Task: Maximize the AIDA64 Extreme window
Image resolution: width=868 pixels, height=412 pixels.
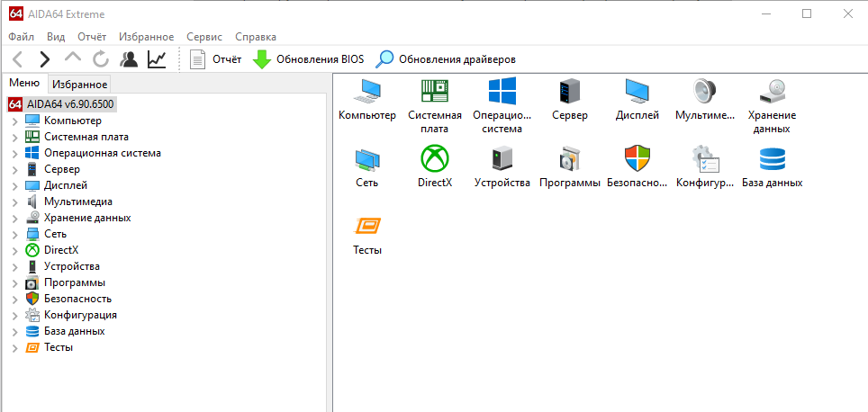Action: (x=807, y=13)
